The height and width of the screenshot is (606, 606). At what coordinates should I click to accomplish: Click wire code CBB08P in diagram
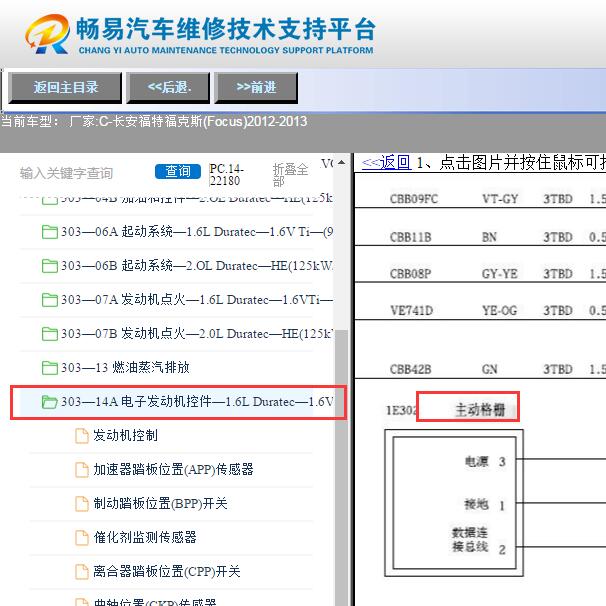coord(410,274)
